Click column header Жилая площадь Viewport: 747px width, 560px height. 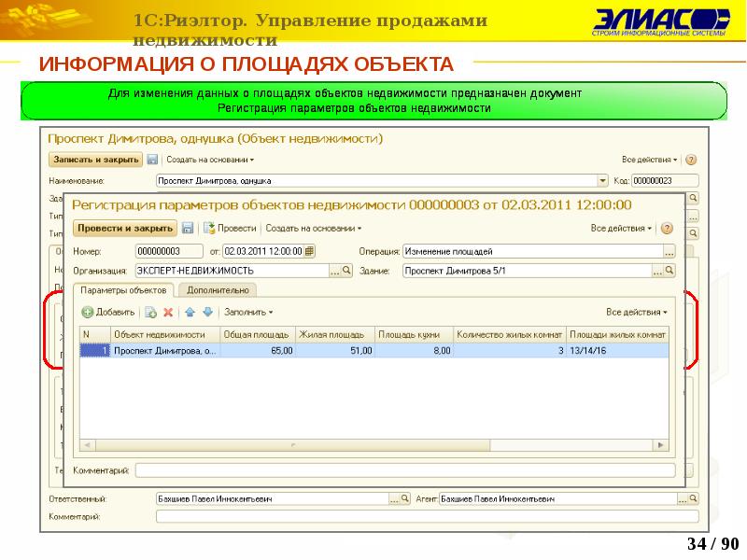click(335, 335)
